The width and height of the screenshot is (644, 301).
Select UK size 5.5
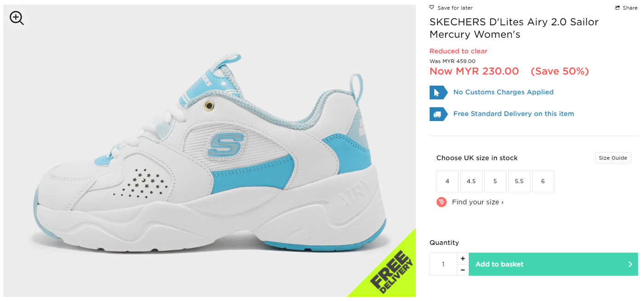tap(519, 181)
